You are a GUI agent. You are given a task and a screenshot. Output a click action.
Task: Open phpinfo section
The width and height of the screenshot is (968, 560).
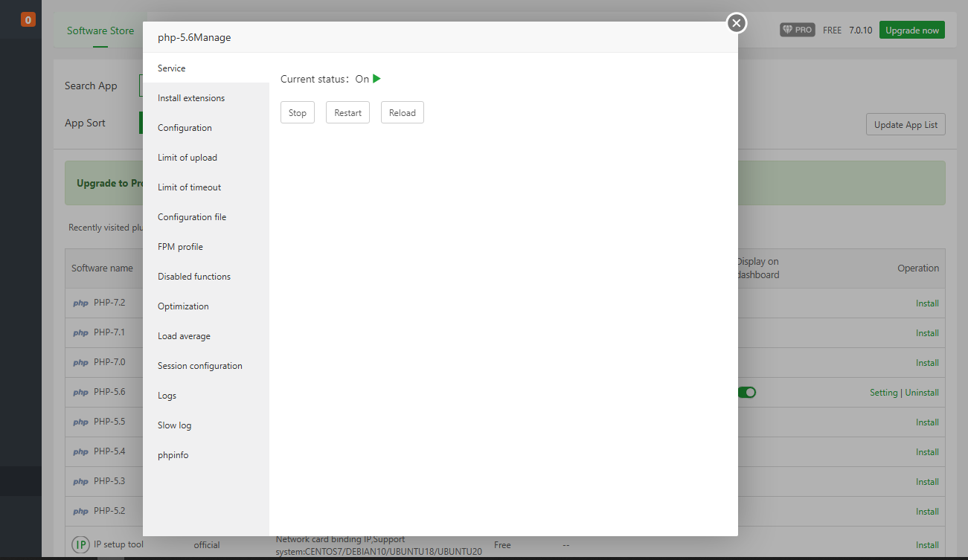pyautogui.click(x=206, y=454)
